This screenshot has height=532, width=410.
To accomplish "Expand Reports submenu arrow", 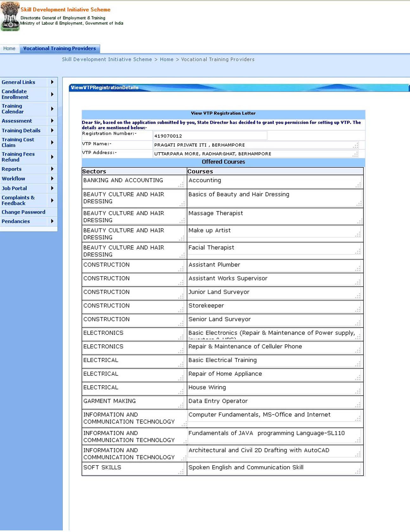I will [52, 169].
